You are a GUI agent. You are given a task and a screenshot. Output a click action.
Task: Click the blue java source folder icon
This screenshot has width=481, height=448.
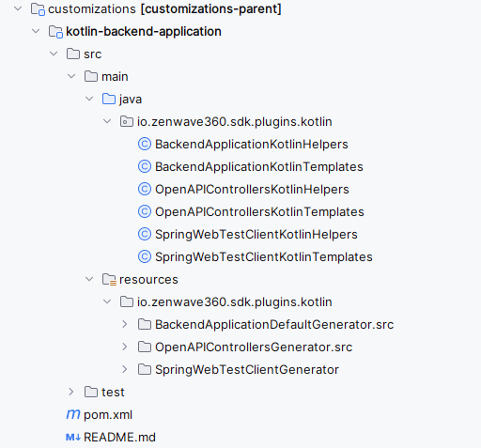tap(109, 99)
